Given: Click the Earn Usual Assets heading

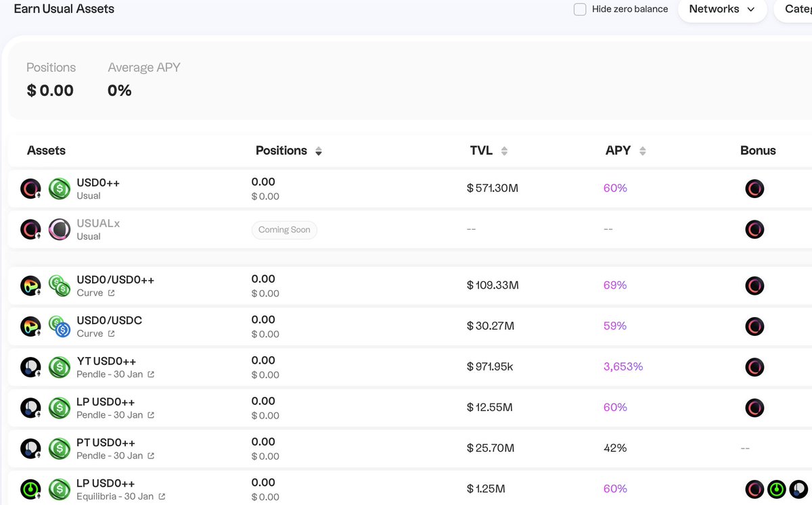Looking at the screenshot, I should tap(64, 9).
